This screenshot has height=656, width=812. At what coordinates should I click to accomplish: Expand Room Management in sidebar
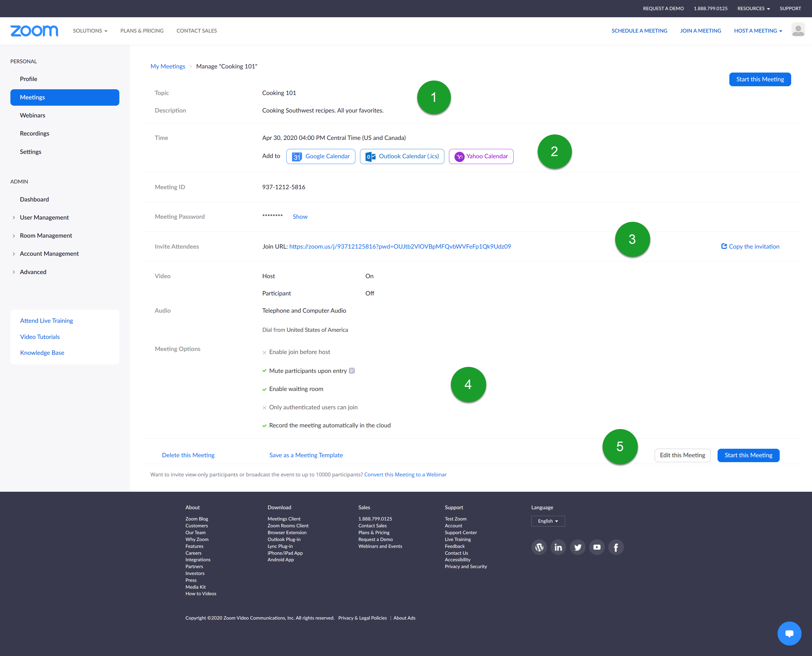(46, 235)
